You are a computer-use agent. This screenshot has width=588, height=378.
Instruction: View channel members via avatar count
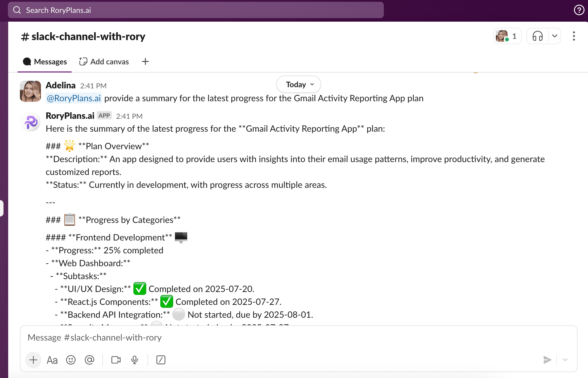pyautogui.click(x=508, y=36)
